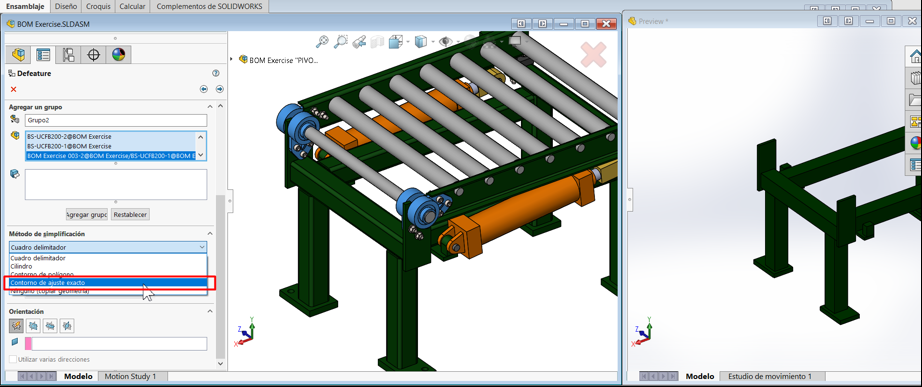This screenshot has height=387, width=922.
Task: Click the empty faces selection box
Action: coord(116,185)
